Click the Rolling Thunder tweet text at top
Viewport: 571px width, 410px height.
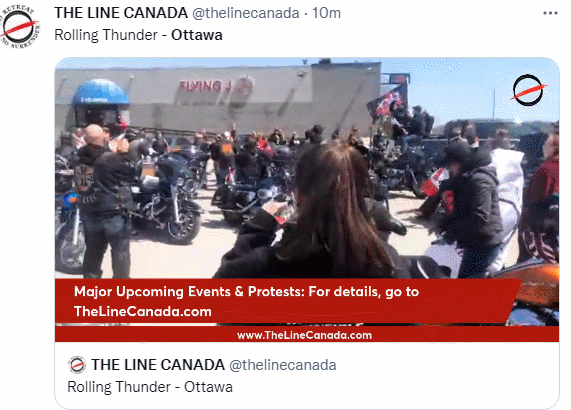point(138,35)
